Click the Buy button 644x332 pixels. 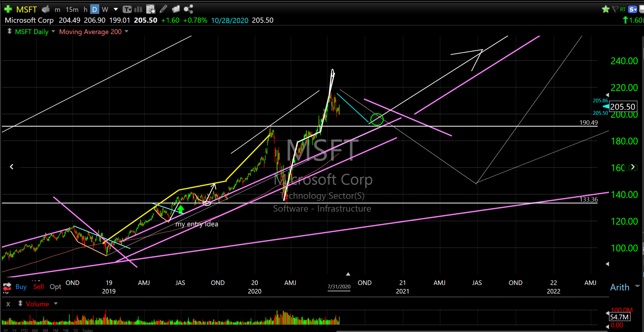(21, 286)
